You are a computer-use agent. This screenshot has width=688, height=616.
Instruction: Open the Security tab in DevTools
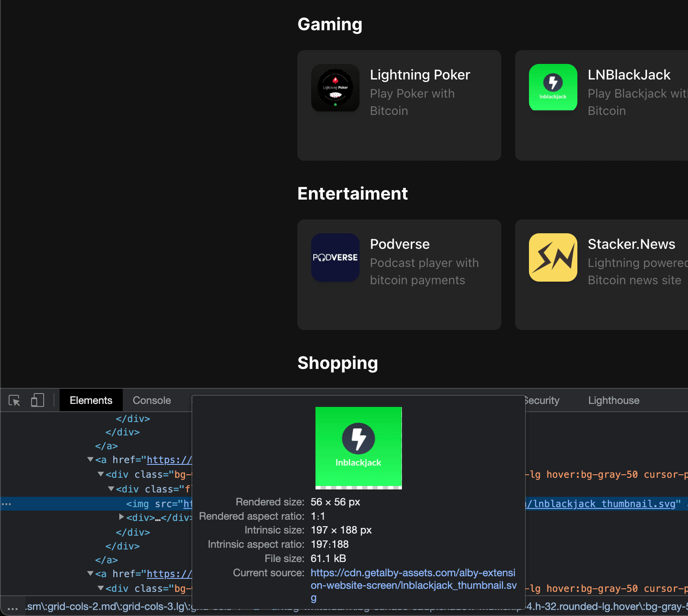point(542,400)
